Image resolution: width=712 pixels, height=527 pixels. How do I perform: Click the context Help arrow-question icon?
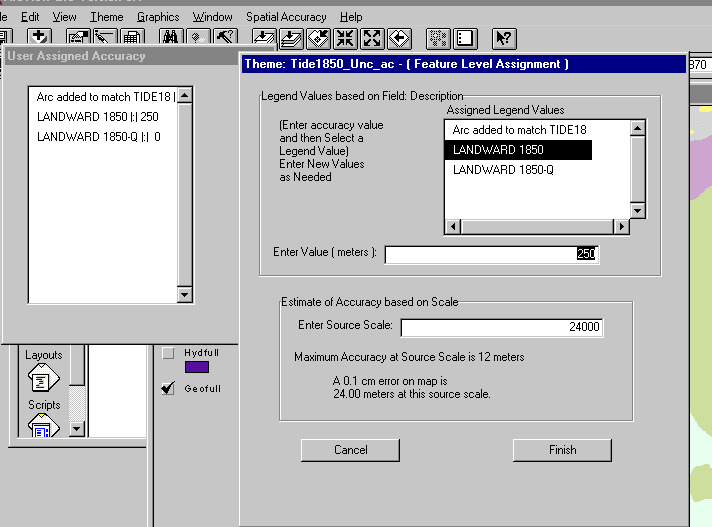coord(503,38)
